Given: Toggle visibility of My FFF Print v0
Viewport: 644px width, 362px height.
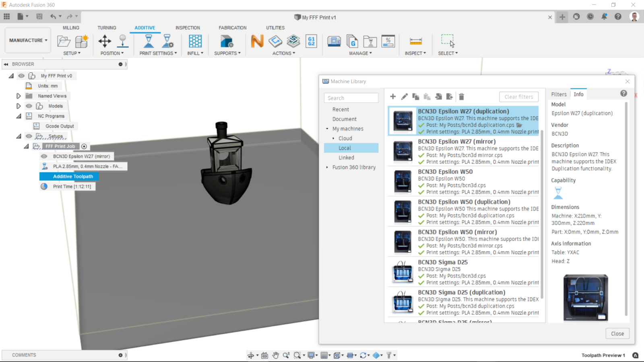Looking at the screenshot, I should click(21, 76).
